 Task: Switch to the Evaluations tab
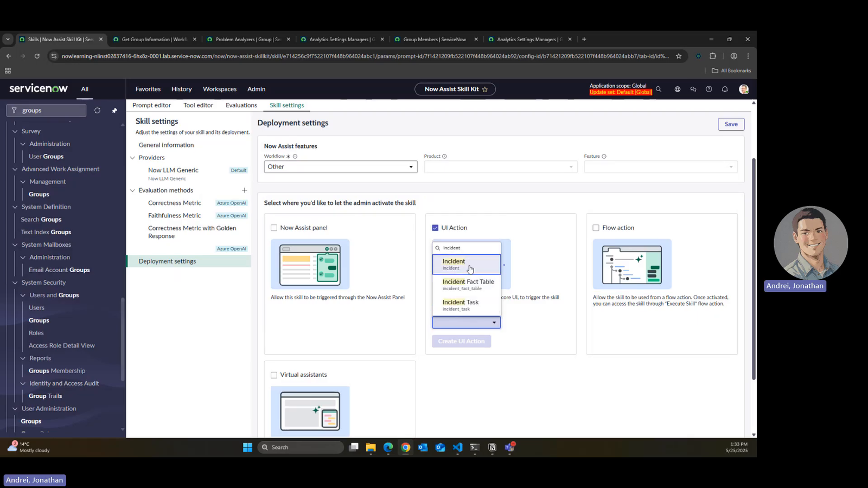tap(241, 105)
